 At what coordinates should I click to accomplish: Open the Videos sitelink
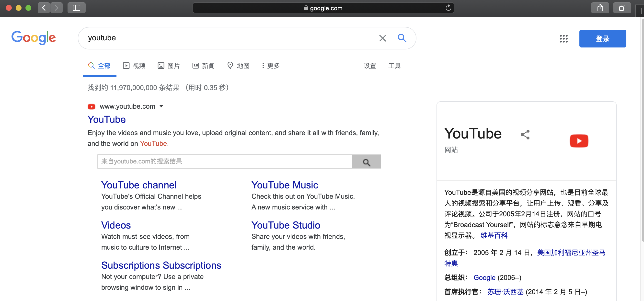pyautogui.click(x=116, y=225)
